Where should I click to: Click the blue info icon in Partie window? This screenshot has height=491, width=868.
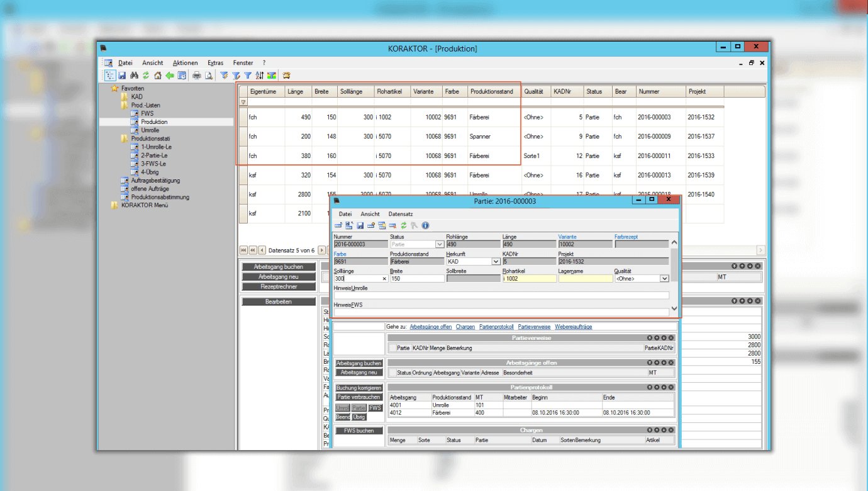(x=425, y=225)
